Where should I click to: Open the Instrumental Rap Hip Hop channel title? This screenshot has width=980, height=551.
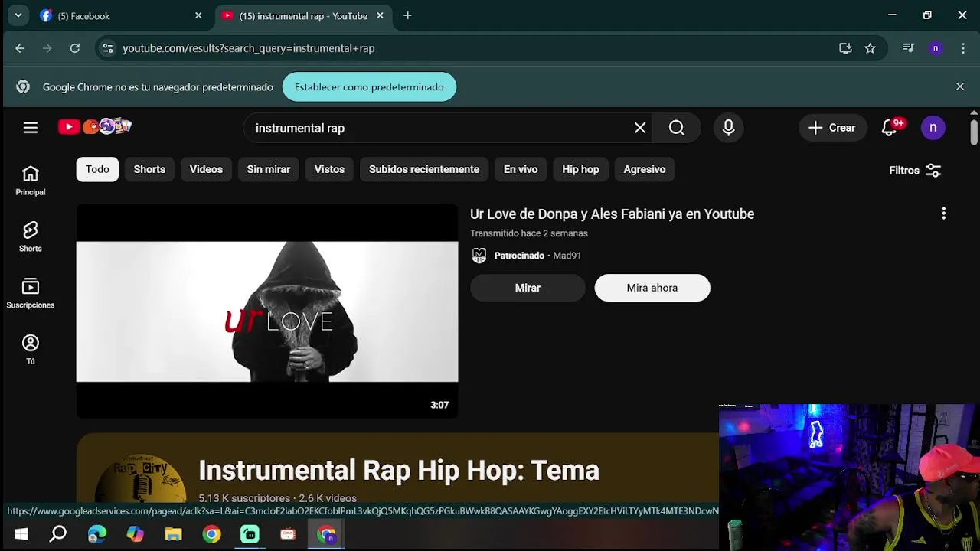click(x=399, y=470)
